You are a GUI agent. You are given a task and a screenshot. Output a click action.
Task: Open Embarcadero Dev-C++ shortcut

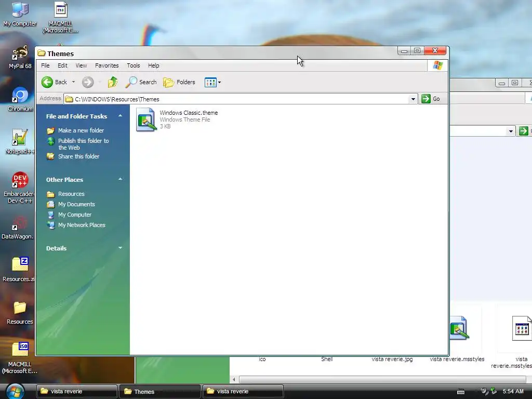20,188
